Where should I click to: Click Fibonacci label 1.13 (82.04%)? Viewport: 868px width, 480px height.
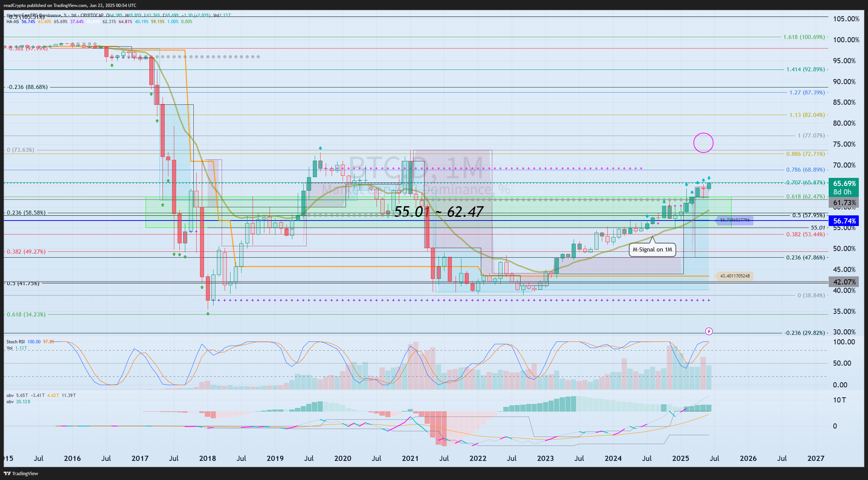point(807,115)
